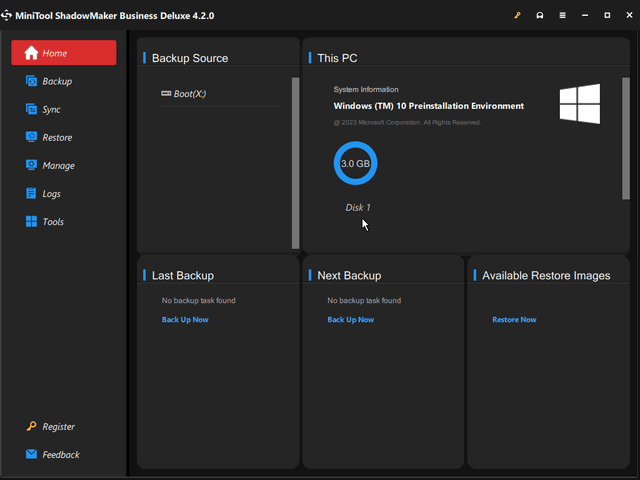
Task: Click the Feedback envelope icon
Action: 31,454
